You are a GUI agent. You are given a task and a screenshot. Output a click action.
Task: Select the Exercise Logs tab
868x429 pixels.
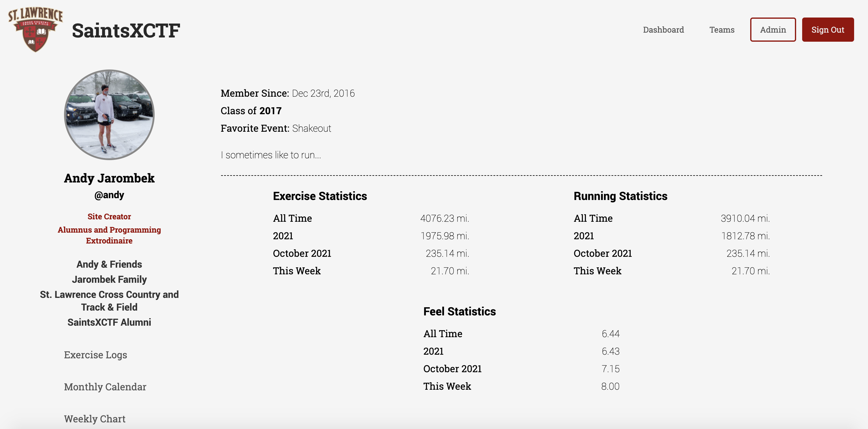(x=95, y=354)
